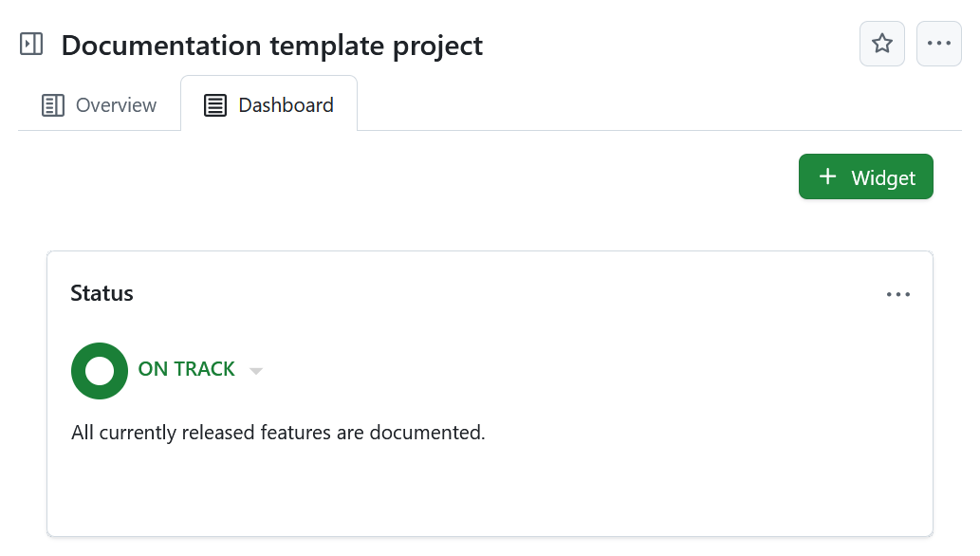The width and height of the screenshot is (980, 556).
Task: Click the project title Documentation template project
Action: (x=270, y=45)
